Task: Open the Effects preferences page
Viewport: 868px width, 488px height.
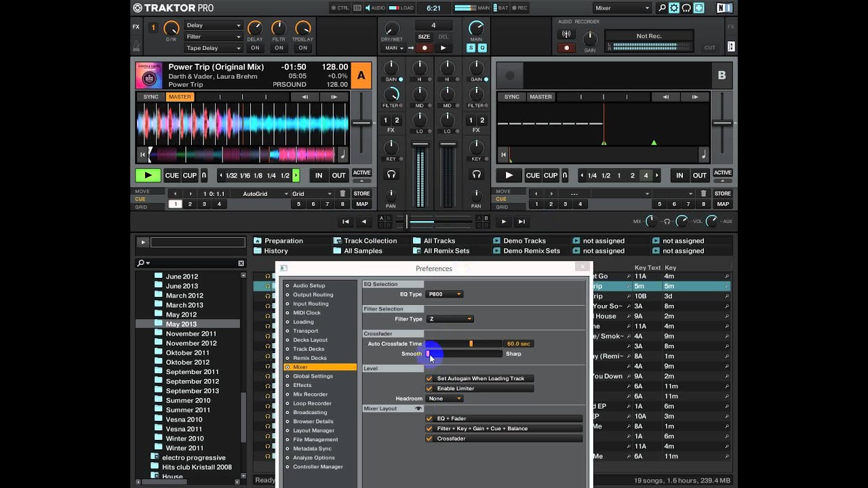Action: [x=302, y=385]
